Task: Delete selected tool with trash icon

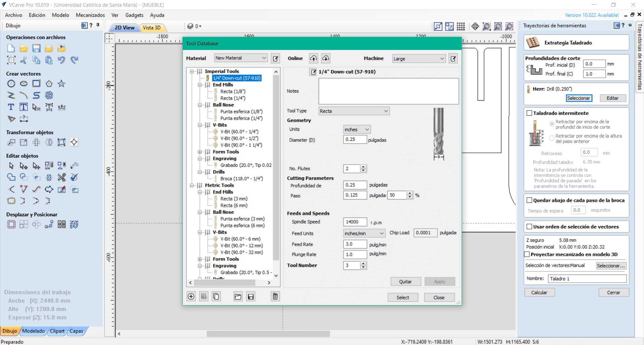Action: (x=275, y=296)
